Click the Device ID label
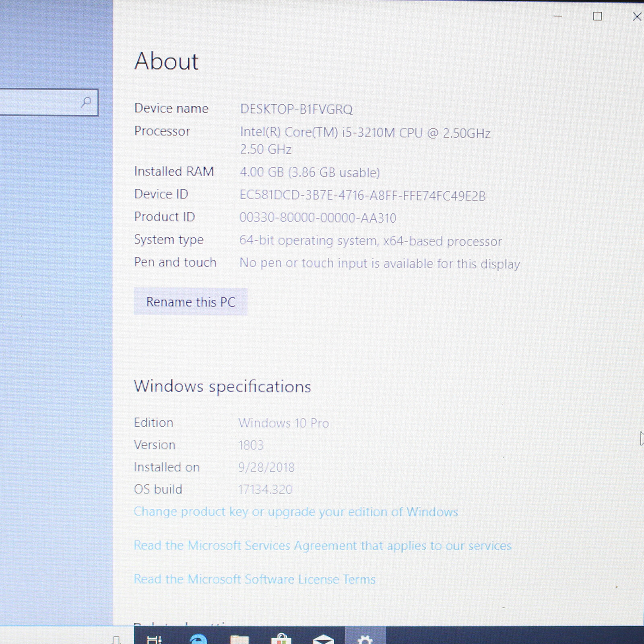The width and height of the screenshot is (644, 644). click(161, 194)
